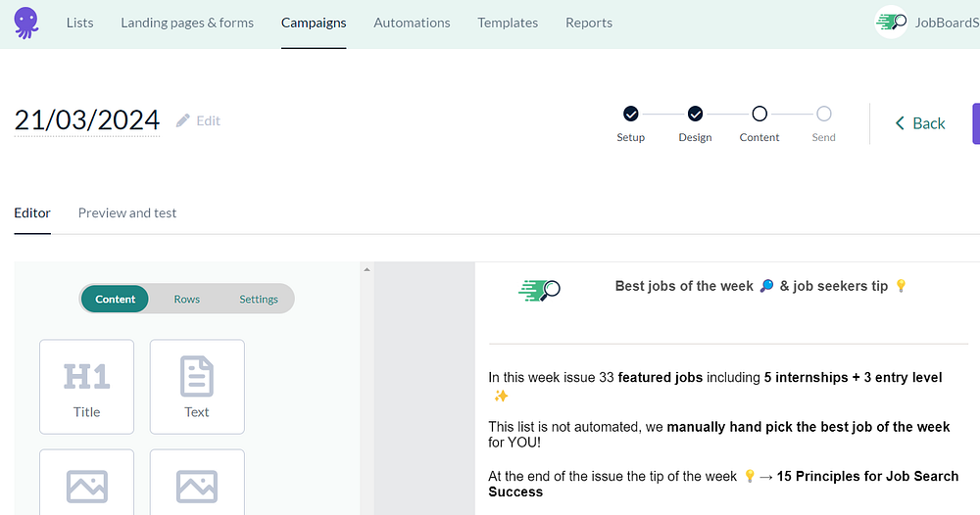Click the Back button
Screen dimensions: 980x515
point(919,123)
